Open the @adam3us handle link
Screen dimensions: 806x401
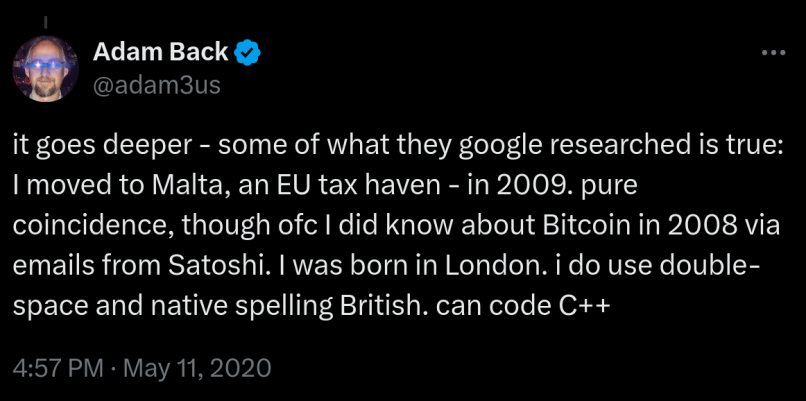[157, 85]
